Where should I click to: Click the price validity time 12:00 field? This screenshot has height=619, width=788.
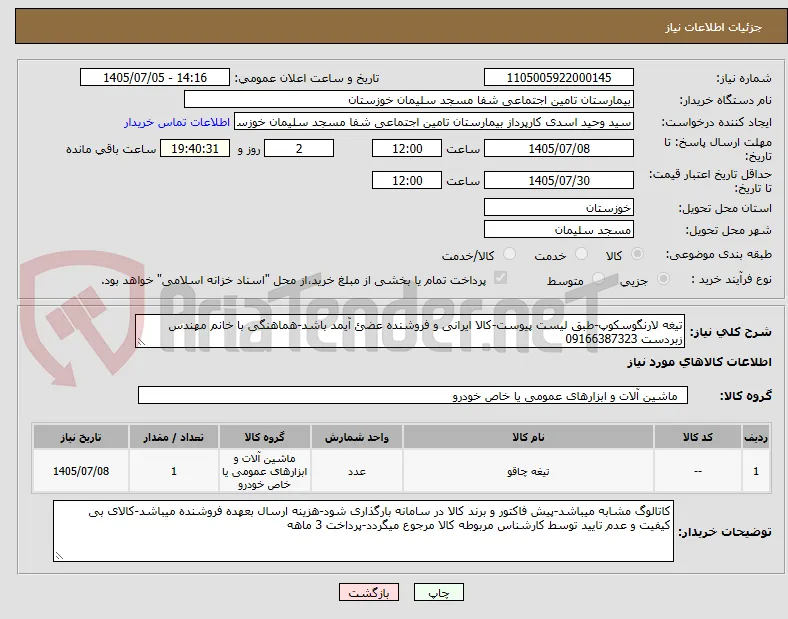coord(407,180)
